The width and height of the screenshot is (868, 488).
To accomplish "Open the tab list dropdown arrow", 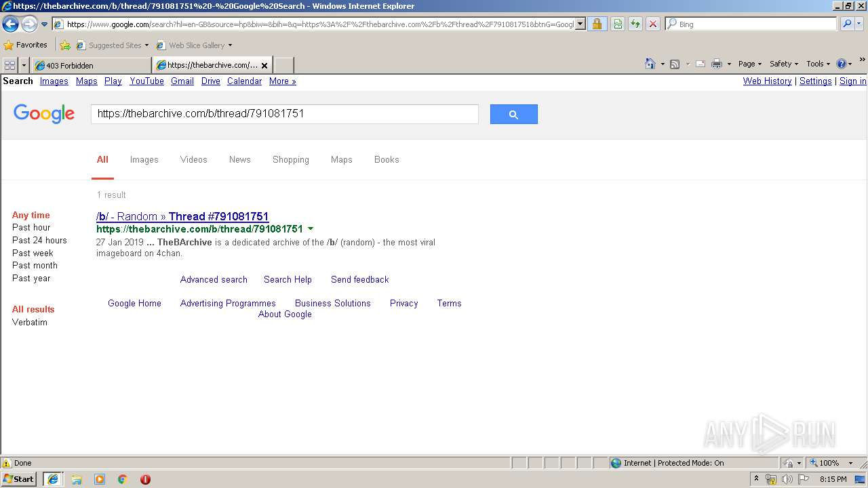I will click(x=24, y=65).
